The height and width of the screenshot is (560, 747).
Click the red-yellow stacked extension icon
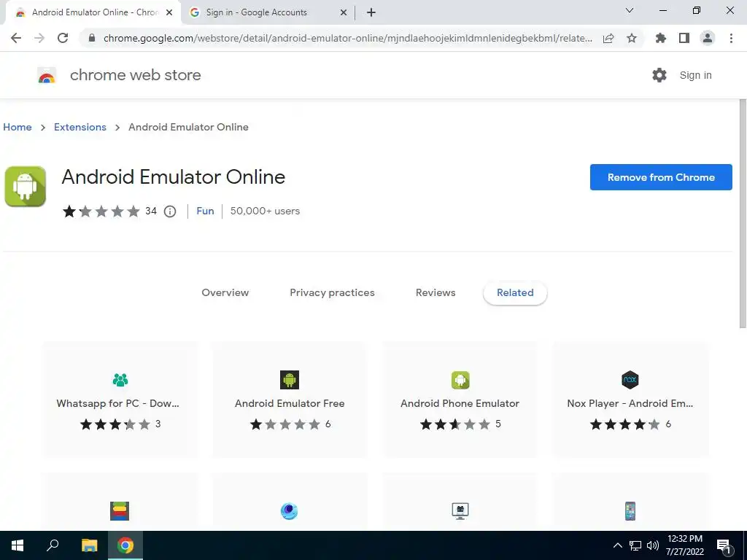(120, 511)
